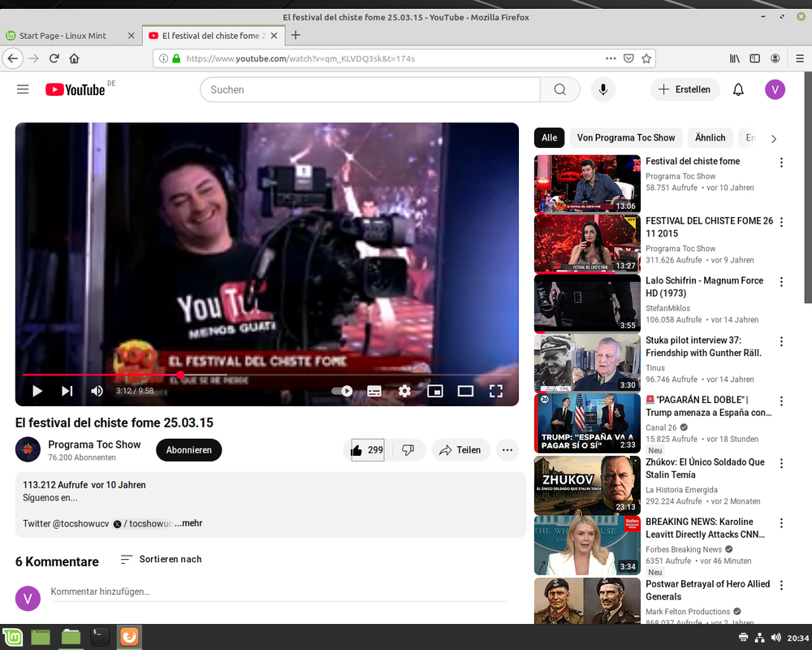Toggle Firefox sidebar
The width and height of the screenshot is (812, 650).
[754, 58]
